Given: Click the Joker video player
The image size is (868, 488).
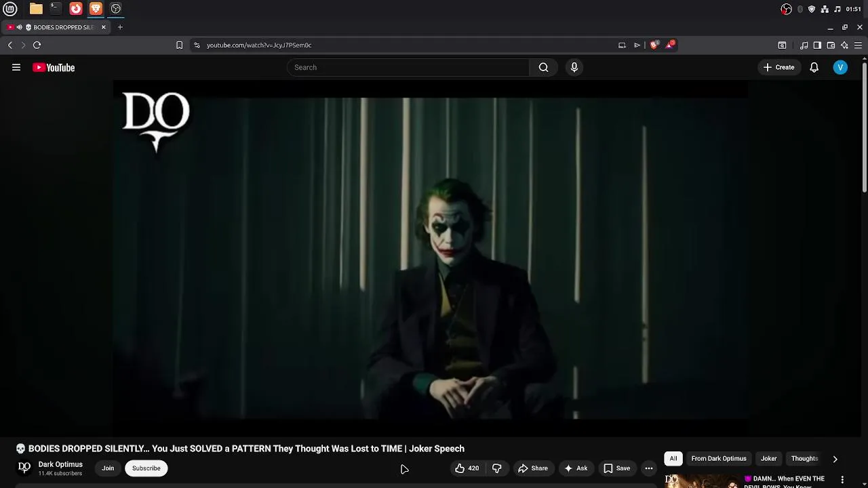Looking at the screenshot, I should coord(431,258).
